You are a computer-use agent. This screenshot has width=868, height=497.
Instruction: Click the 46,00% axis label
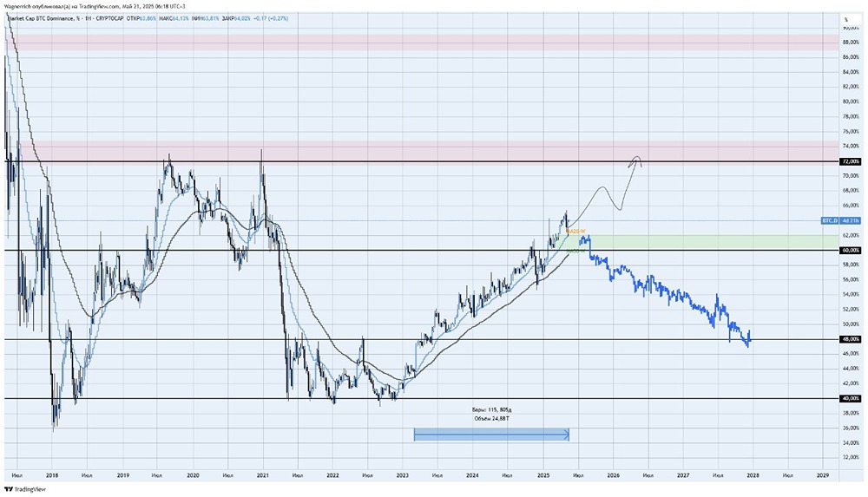point(851,354)
